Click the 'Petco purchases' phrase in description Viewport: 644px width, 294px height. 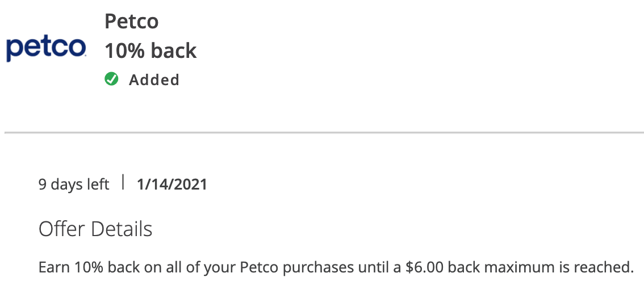(296, 268)
